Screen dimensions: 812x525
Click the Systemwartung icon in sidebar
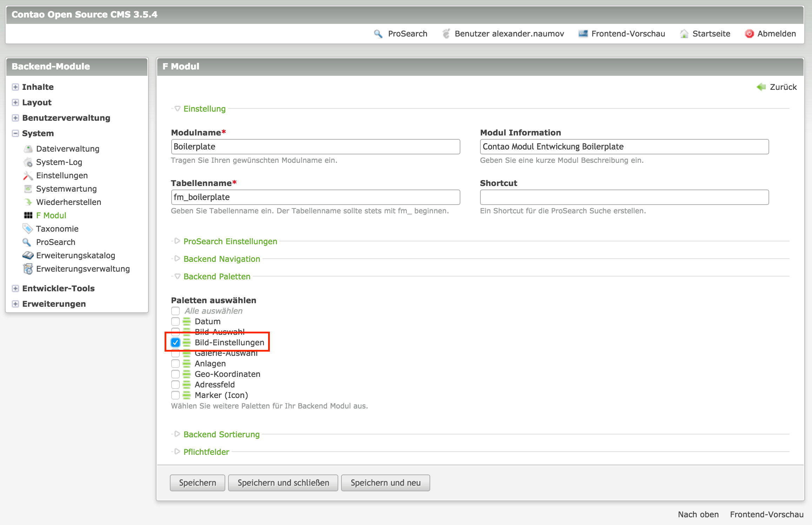(28, 189)
